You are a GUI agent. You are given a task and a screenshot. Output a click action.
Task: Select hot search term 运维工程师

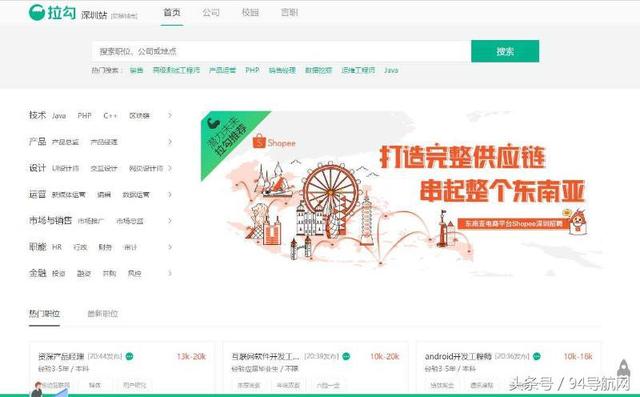click(358, 70)
